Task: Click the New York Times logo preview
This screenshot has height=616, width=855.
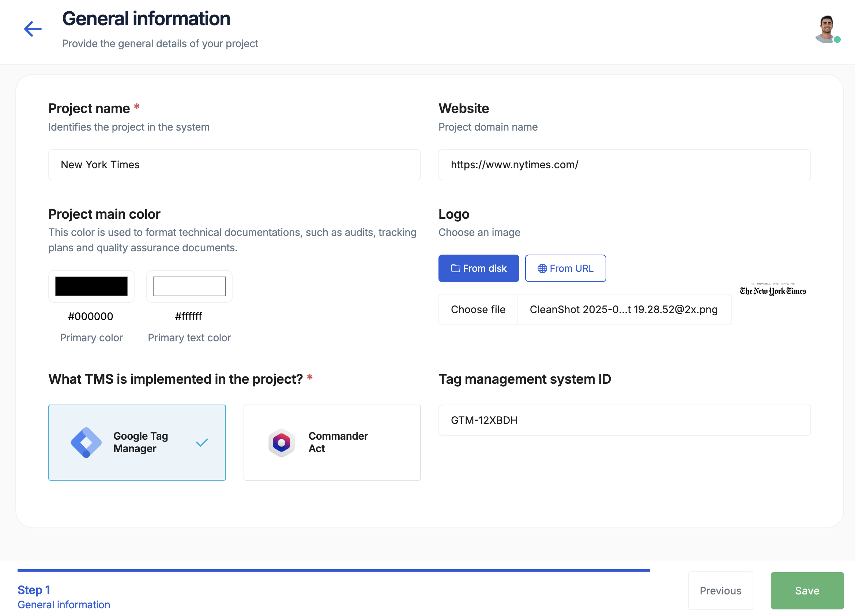Action: tap(773, 290)
